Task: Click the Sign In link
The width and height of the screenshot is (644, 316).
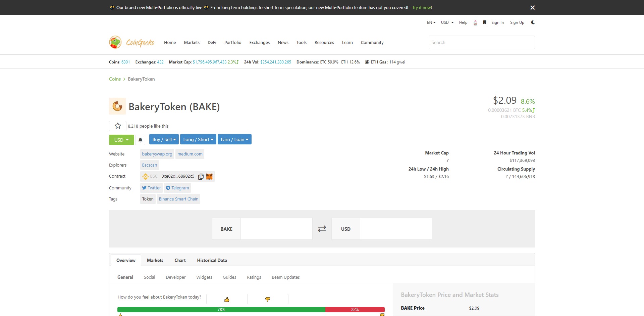Action: [x=497, y=22]
